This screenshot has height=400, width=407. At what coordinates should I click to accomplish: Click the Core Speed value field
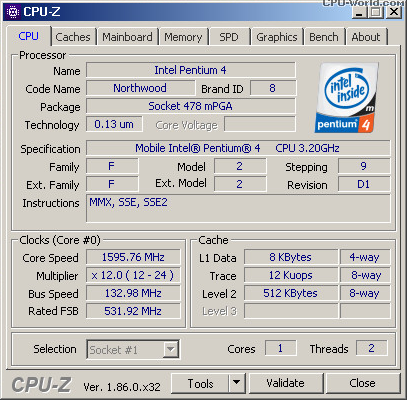pos(133,257)
